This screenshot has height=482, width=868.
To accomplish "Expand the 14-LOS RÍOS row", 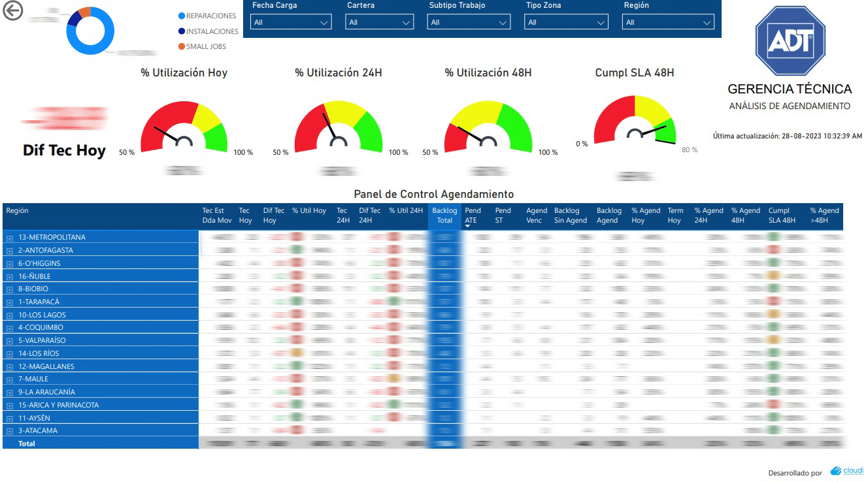I will [x=10, y=354].
